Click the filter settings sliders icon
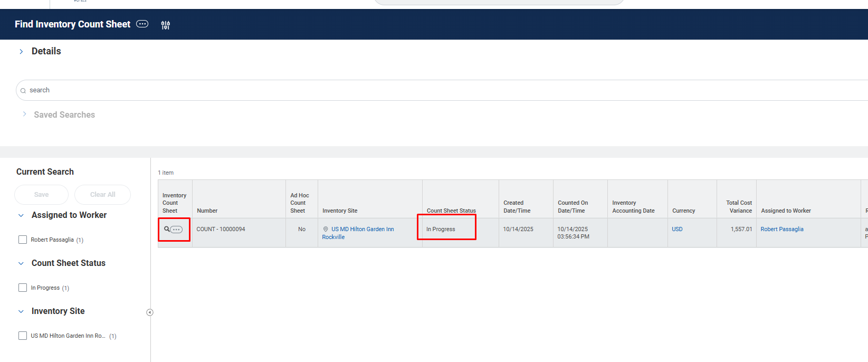The width and height of the screenshot is (868, 362). click(166, 25)
